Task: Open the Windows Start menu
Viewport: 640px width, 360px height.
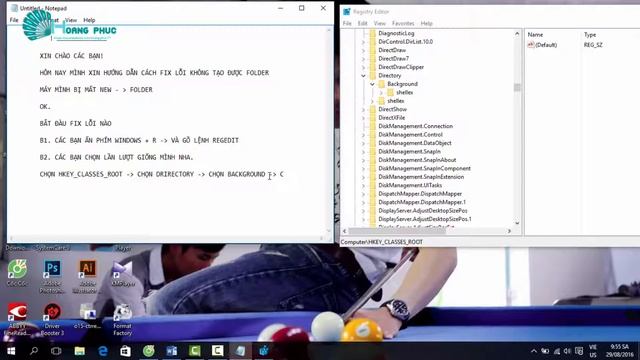Action: coord(11,351)
